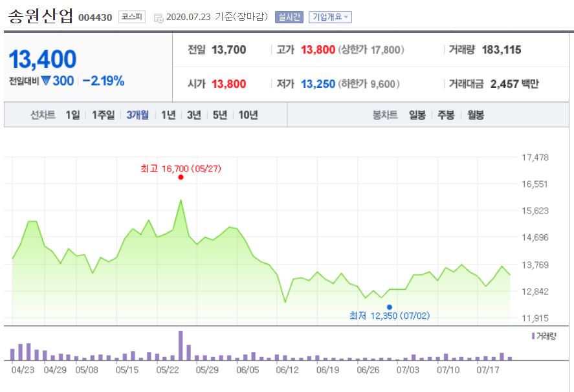The image size is (574, 392).
Task: Click the 시가 13,800 value
Action: [x=229, y=84]
